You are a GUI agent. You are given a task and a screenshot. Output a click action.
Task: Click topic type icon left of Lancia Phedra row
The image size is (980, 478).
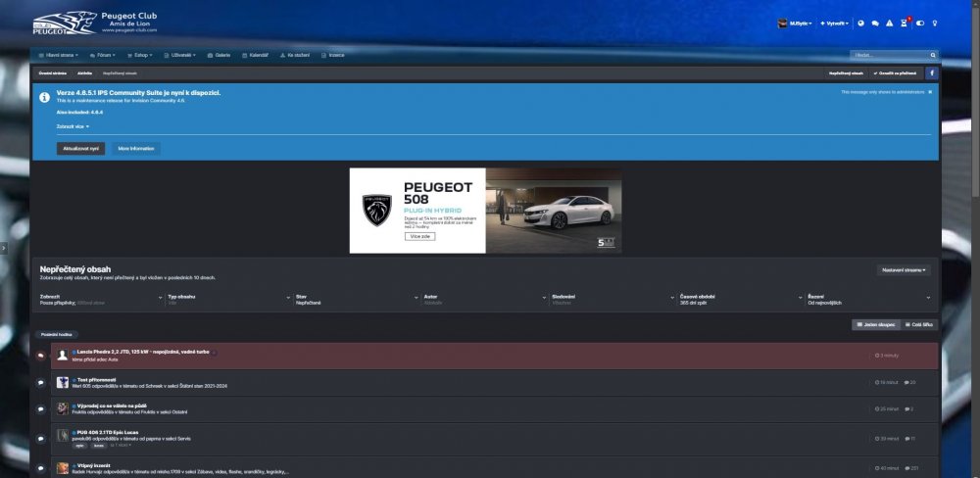tap(40, 357)
